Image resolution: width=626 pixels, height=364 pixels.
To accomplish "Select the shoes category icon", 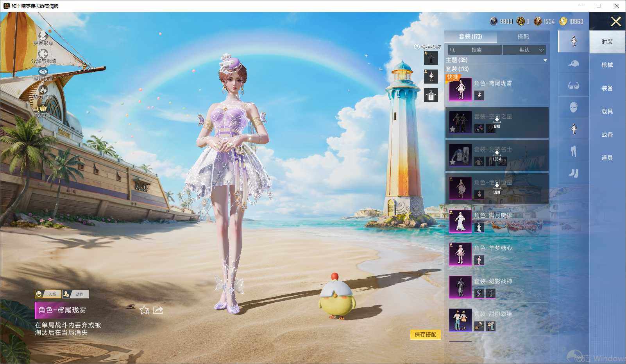I will pyautogui.click(x=573, y=173).
